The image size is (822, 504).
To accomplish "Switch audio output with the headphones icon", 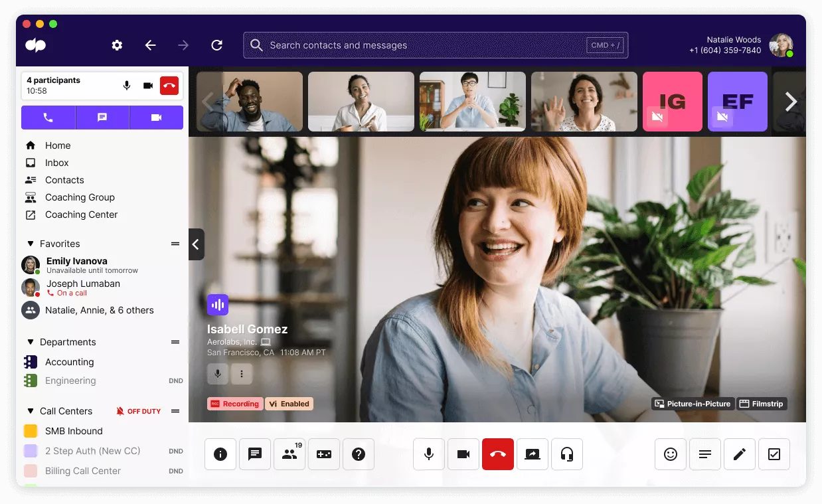I will [567, 454].
